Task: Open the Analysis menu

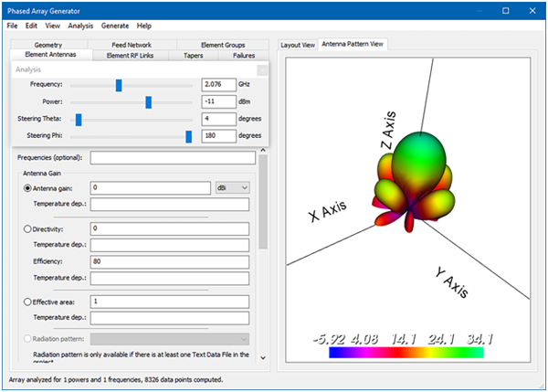Action: click(80, 26)
